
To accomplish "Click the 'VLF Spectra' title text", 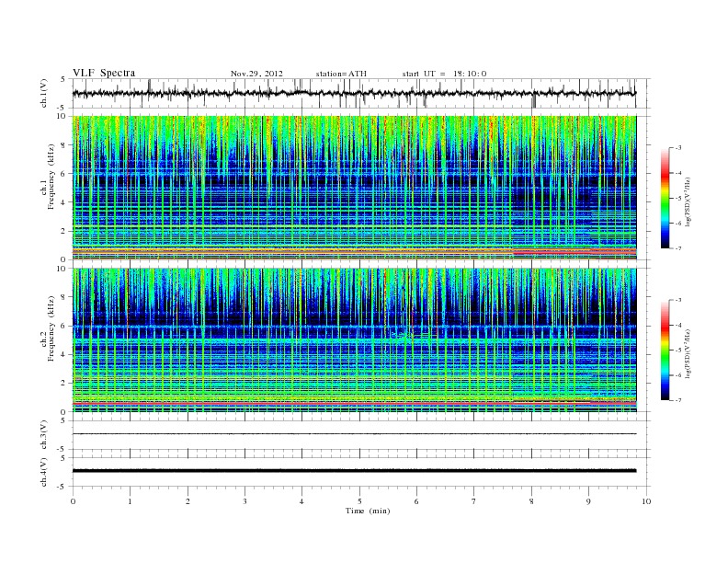I will (x=104, y=73).
